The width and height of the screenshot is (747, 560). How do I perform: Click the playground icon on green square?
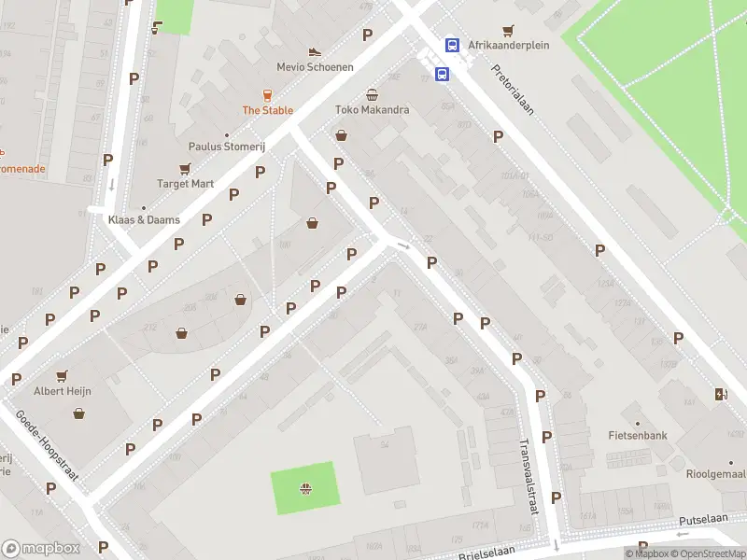pyautogui.click(x=305, y=488)
